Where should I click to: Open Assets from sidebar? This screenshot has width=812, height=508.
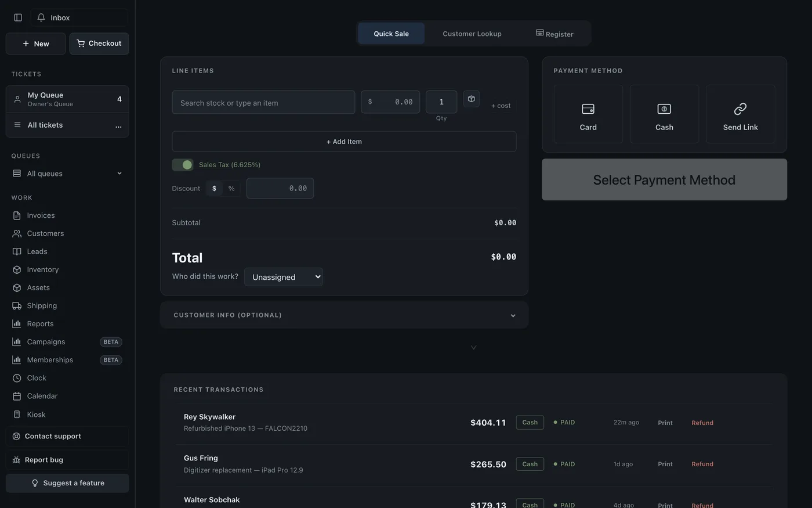67,287
